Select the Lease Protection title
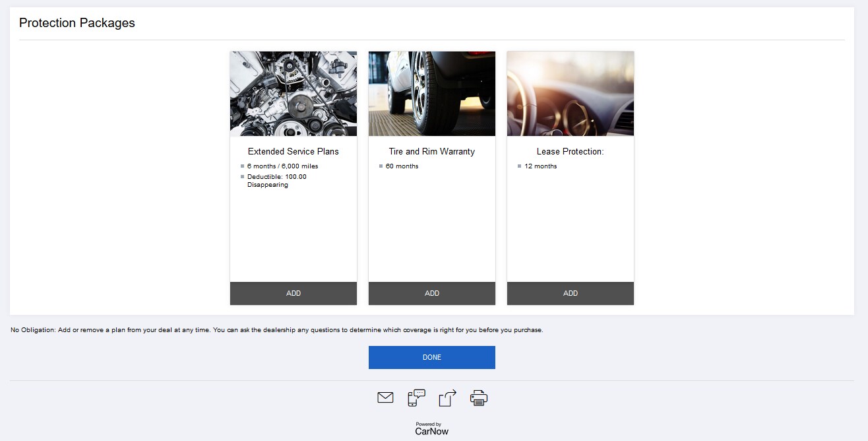Image resolution: width=868 pixels, height=441 pixels. (571, 151)
